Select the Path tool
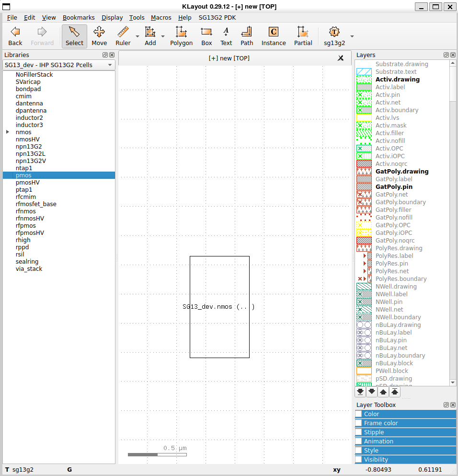Viewport: 458px width, 476px height. tap(247, 36)
